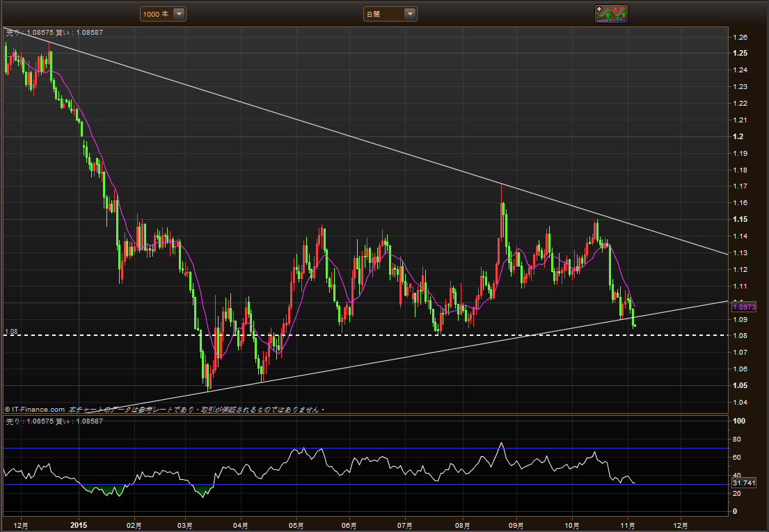The height and width of the screenshot is (532, 769).
Task: Click the 1.26 price axis label
Action: point(740,38)
